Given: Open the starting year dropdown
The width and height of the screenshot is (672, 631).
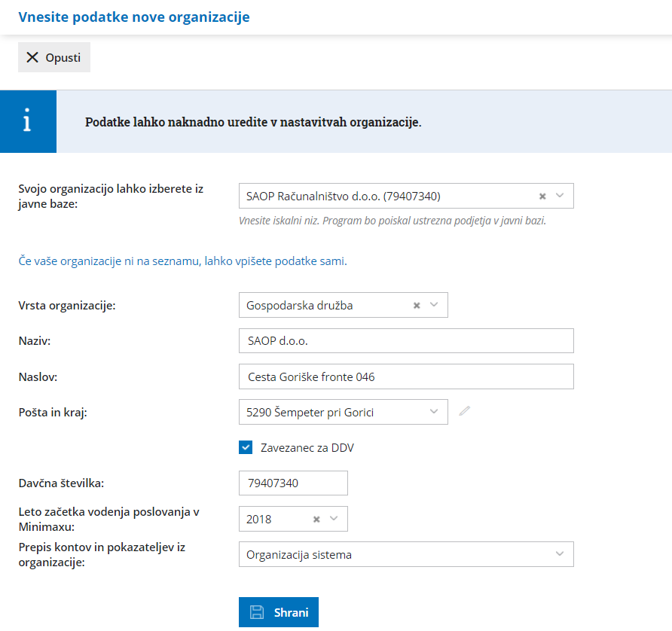Looking at the screenshot, I should (334, 519).
